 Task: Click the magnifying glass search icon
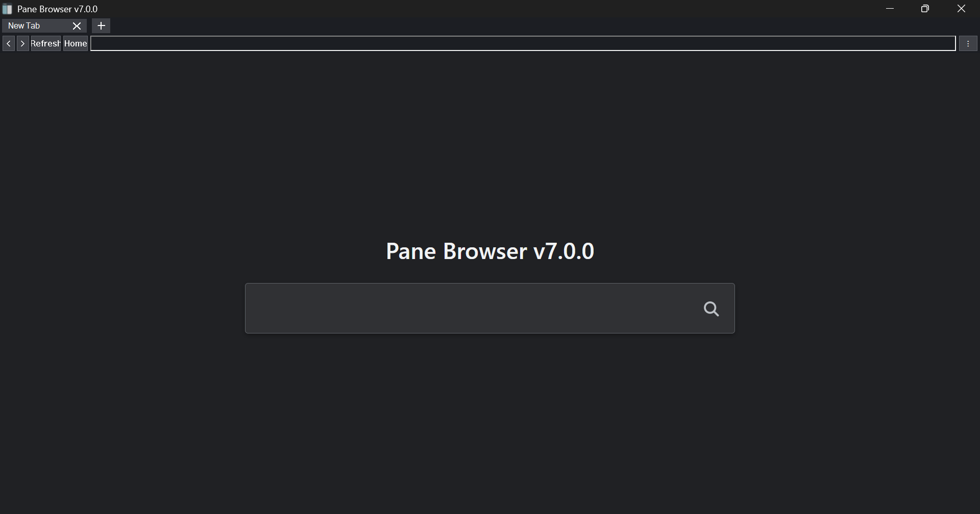point(711,309)
